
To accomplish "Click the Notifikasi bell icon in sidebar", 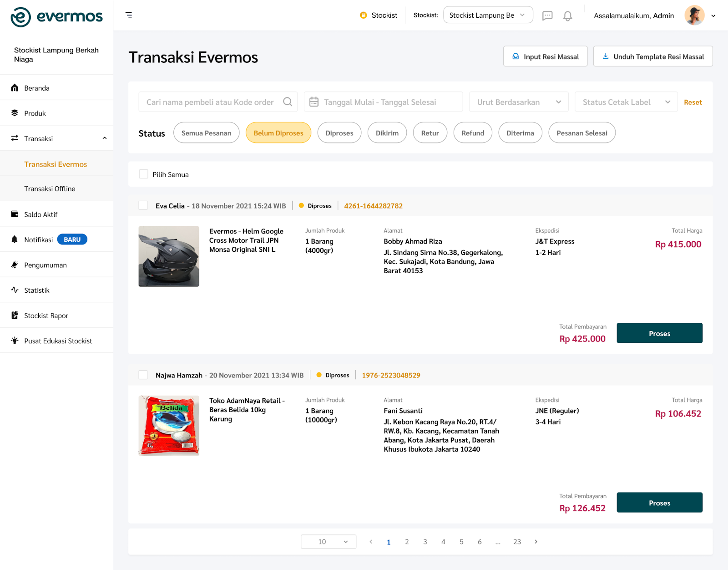I will [x=15, y=239].
